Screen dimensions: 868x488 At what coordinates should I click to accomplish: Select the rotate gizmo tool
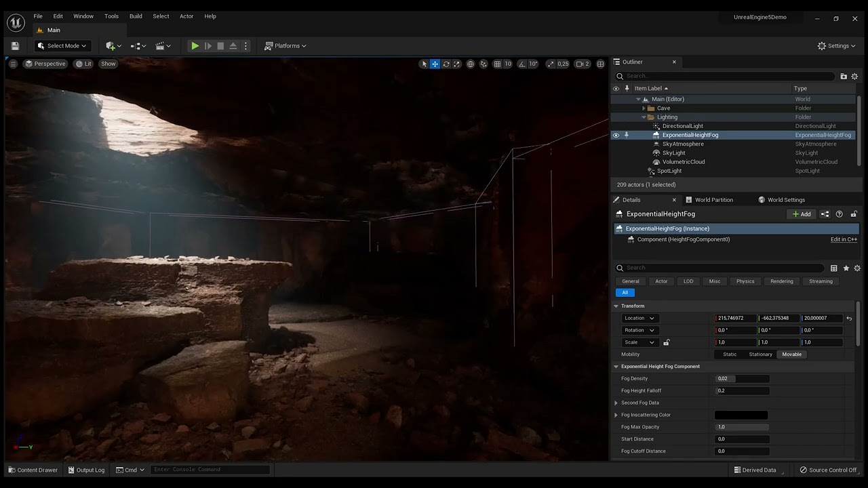[x=446, y=64]
